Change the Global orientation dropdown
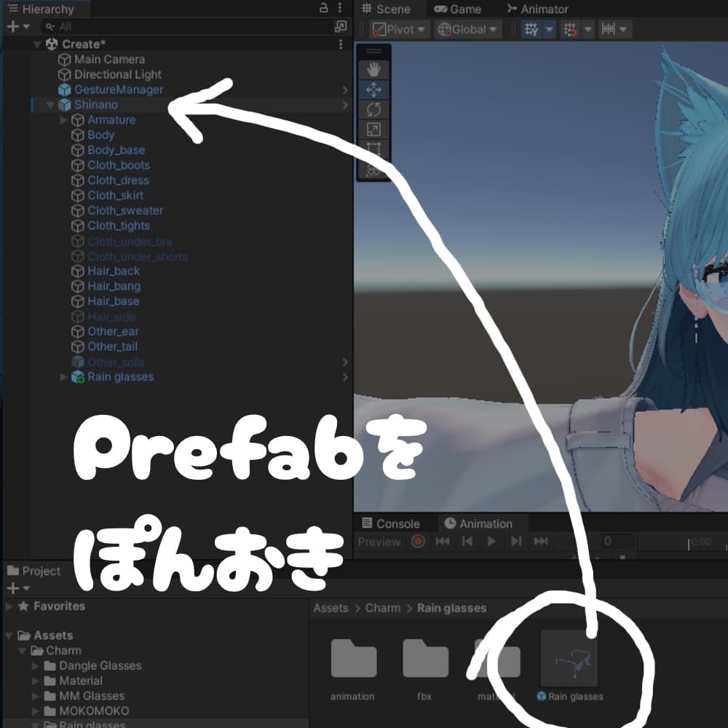 (x=467, y=28)
